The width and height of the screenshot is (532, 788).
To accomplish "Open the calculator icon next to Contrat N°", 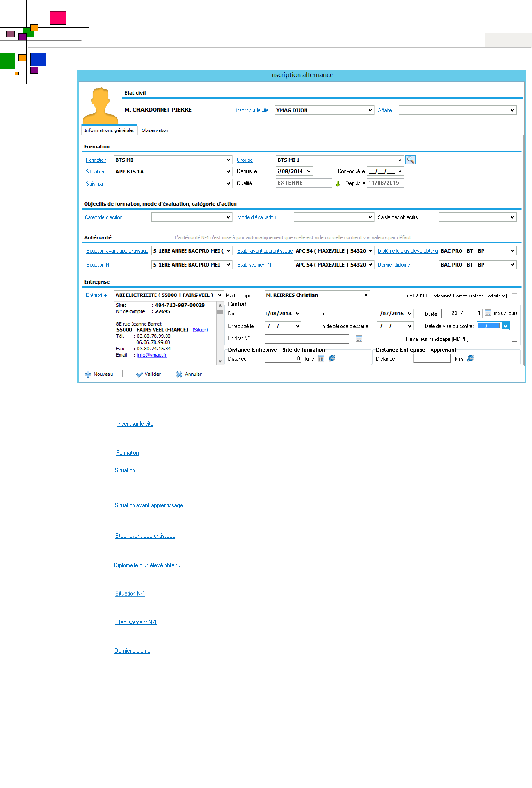I will (359, 339).
